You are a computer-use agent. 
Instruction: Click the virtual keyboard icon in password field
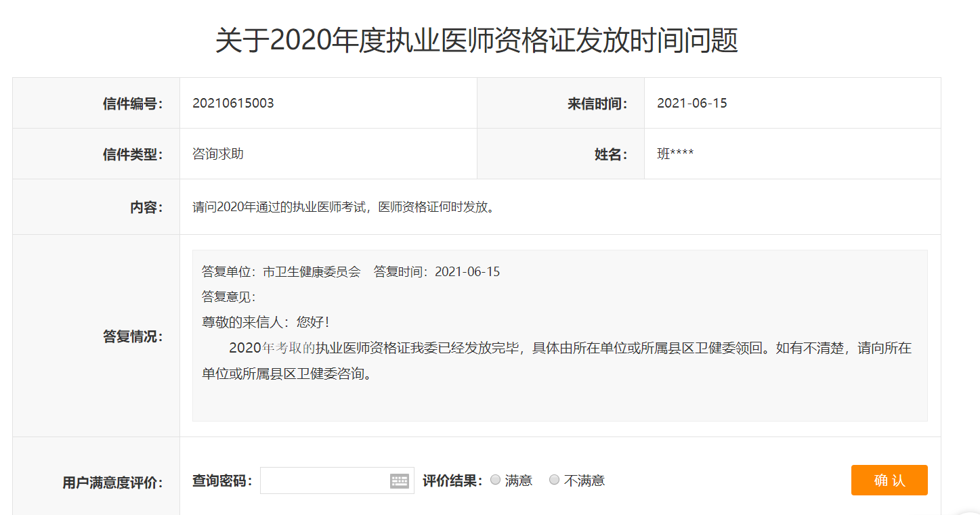pyautogui.click(x=400, y=481)
